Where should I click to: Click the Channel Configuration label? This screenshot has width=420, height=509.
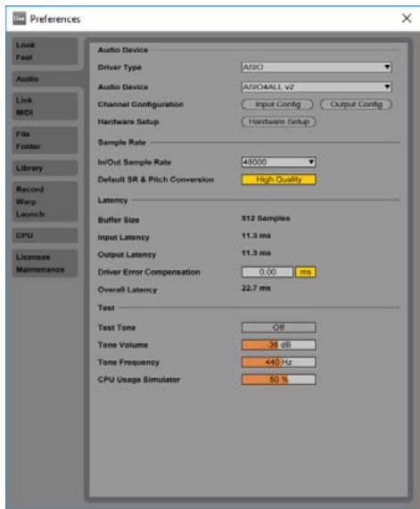[x=141, y=104]
